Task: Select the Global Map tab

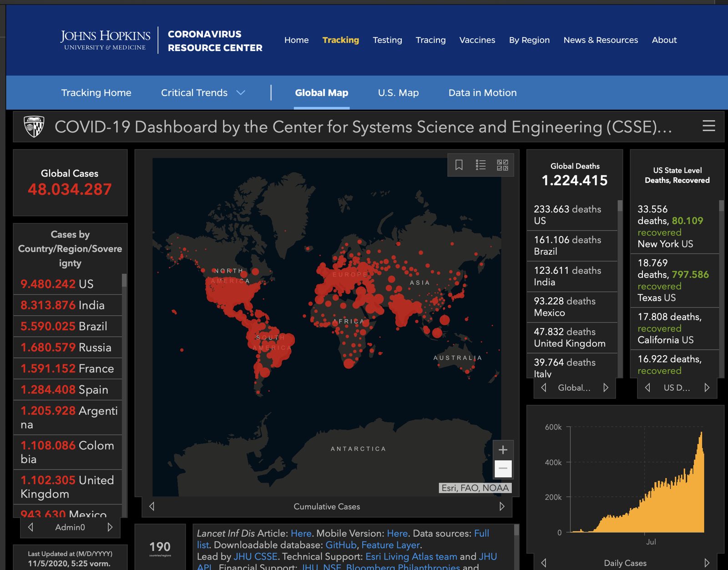Action: click(322, 93)
